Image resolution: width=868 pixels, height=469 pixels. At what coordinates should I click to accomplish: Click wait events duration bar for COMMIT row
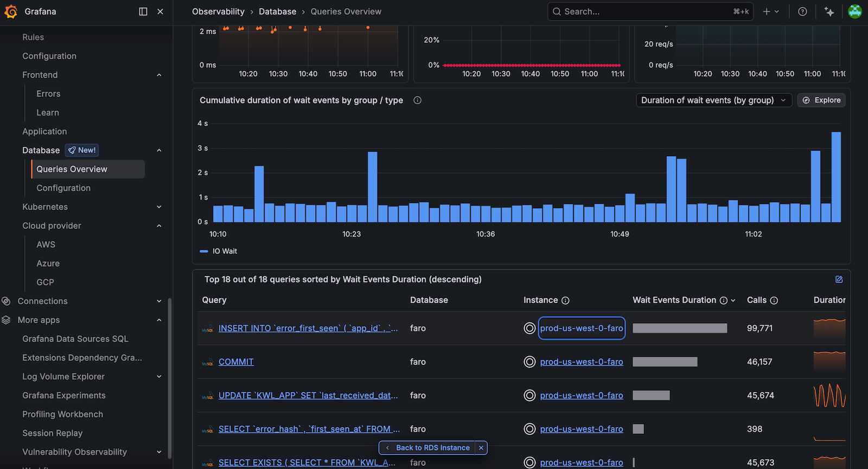[x=665, y=362]
